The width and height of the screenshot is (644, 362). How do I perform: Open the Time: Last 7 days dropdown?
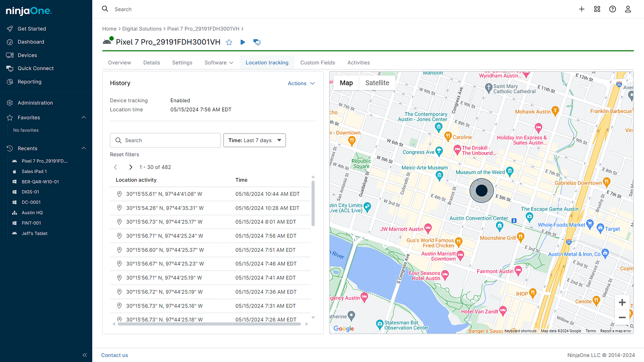254,140
